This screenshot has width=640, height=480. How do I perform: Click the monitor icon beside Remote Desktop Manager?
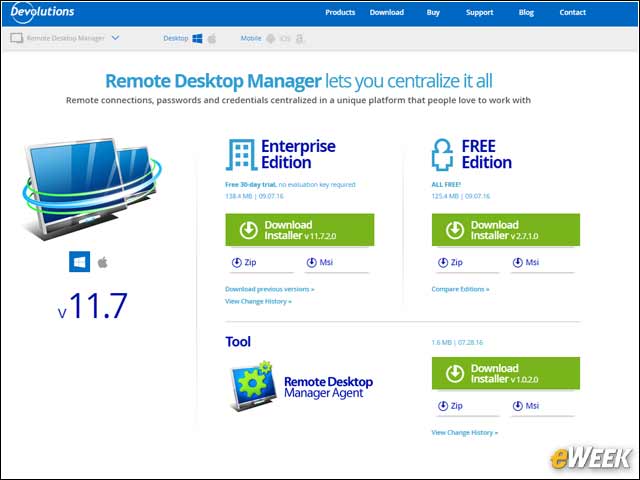[16, 38]
